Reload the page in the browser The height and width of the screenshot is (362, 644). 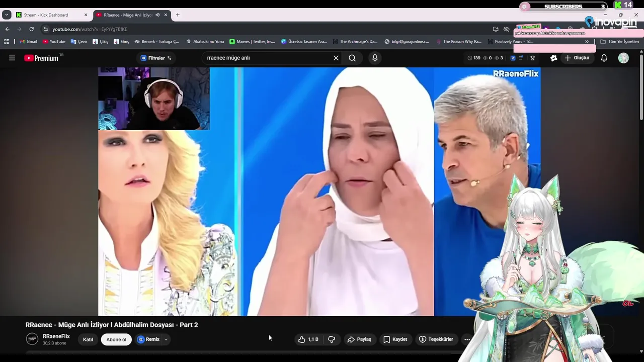[31, 29]
